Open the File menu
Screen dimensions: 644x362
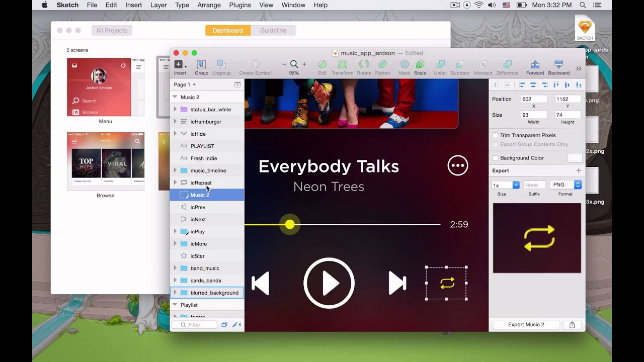point(92,5)
